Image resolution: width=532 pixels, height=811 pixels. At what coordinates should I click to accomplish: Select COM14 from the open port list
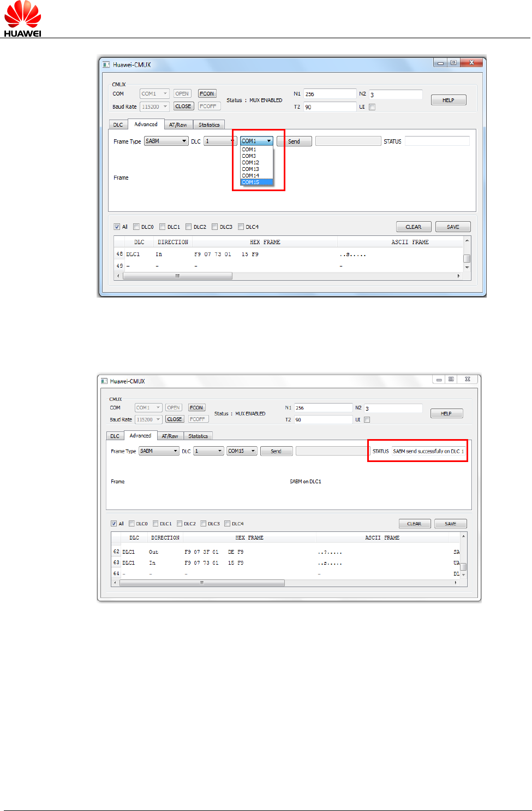tap(256, 176)
